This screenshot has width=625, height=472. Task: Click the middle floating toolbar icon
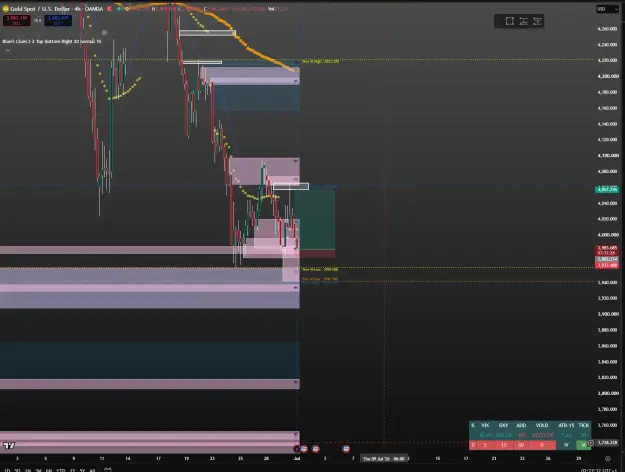pos(523,21)
